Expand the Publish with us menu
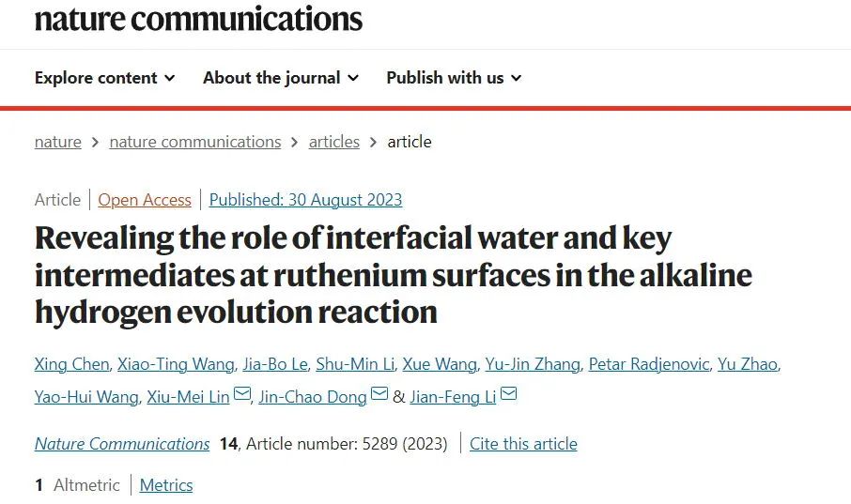851x504 pixels. point(454,78)
